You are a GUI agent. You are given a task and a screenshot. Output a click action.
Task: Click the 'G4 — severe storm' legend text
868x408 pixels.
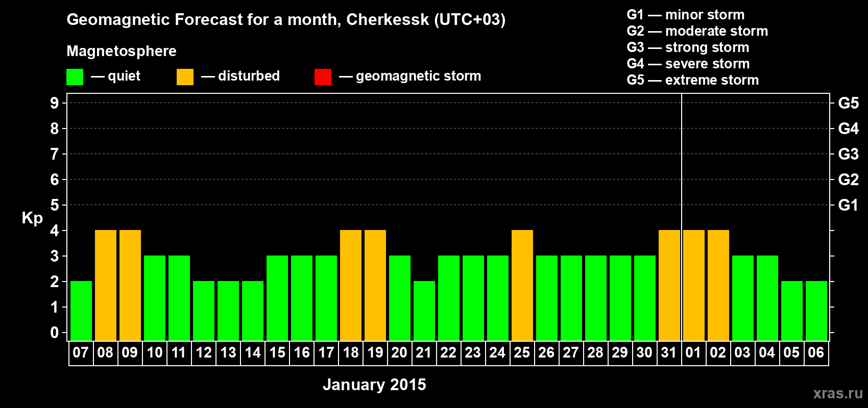(688, 64)
